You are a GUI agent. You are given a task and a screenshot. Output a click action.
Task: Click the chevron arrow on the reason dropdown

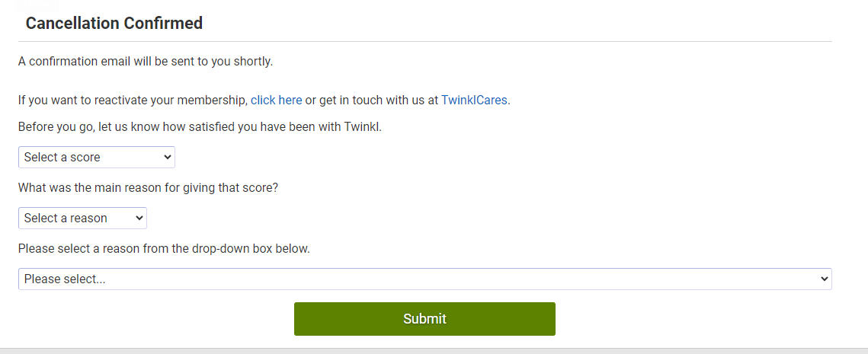click(139, 218)
